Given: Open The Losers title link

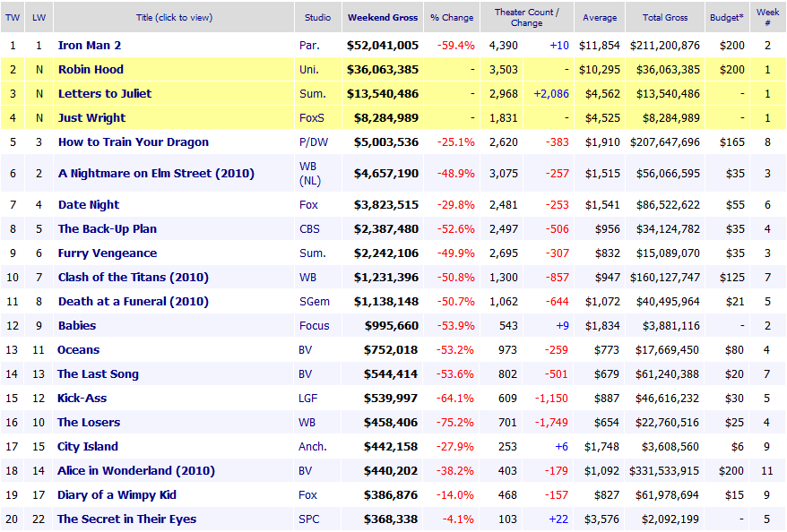Looking at the screenshot, I should (x=89, y=422).
